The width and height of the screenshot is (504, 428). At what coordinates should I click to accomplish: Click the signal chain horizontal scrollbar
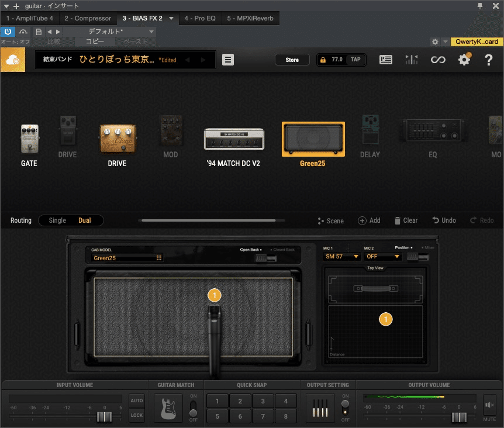(209, 220)
